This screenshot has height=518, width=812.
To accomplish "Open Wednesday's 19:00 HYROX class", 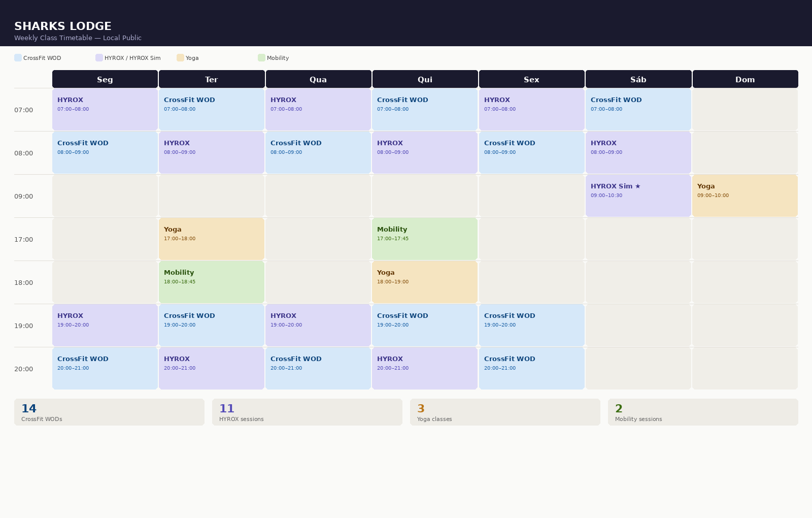I will (x=318, y=326).
